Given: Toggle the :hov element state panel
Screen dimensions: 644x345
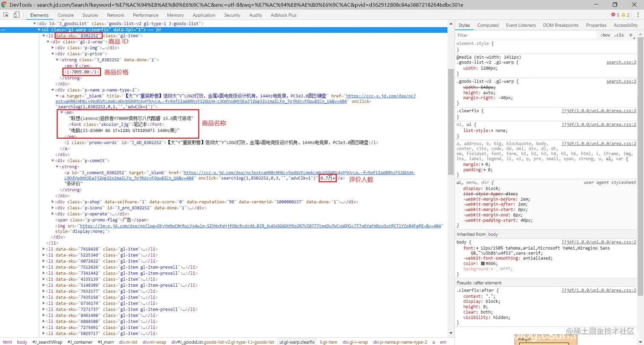Looking at the screenshot, I should tap(605, 35).
